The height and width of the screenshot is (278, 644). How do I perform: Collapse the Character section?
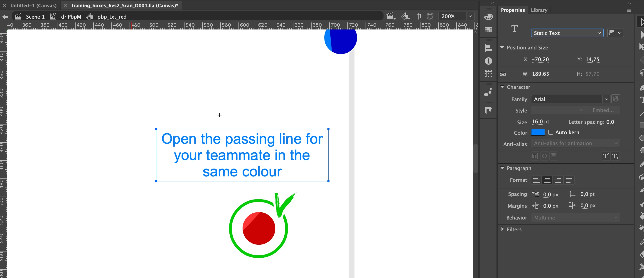click(x=502, y=87)
